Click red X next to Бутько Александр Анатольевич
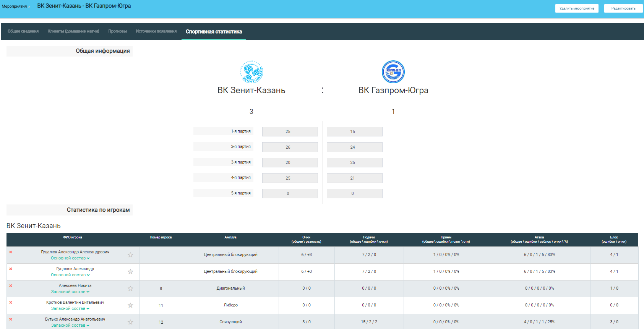Viewport: 644px width, 329px height. click(x=11, y=319)
